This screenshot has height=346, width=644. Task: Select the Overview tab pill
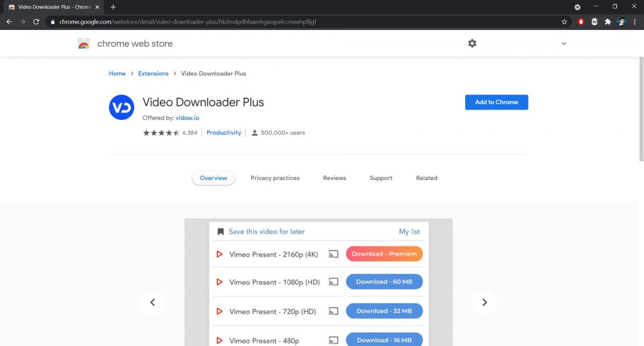213,177
